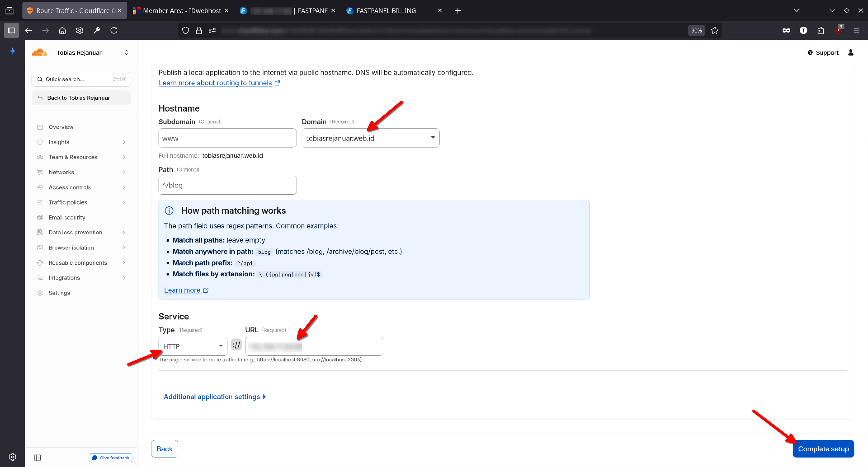The width and height of the screenshot is (868, 467).
Task: Click the info icon in path matching box
Action: click(x=169, y=211)
